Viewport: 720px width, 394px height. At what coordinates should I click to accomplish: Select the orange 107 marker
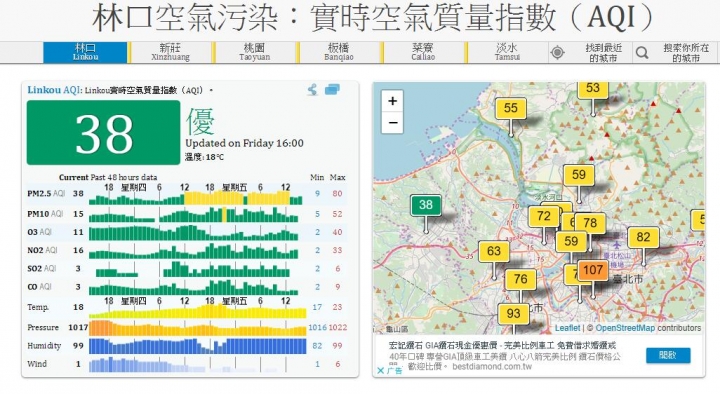pos(593,270)
